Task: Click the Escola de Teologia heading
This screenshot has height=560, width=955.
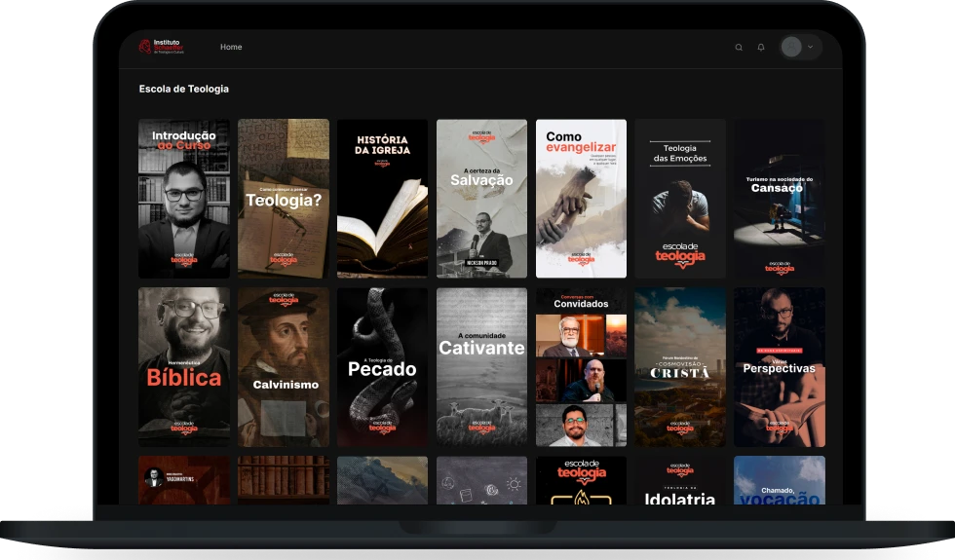Action: point(184,89)
